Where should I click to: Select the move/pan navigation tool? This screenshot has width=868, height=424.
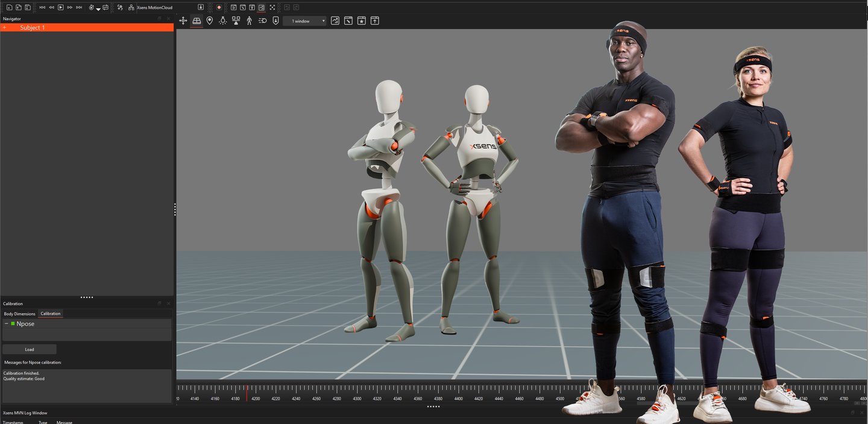point(183,21)
